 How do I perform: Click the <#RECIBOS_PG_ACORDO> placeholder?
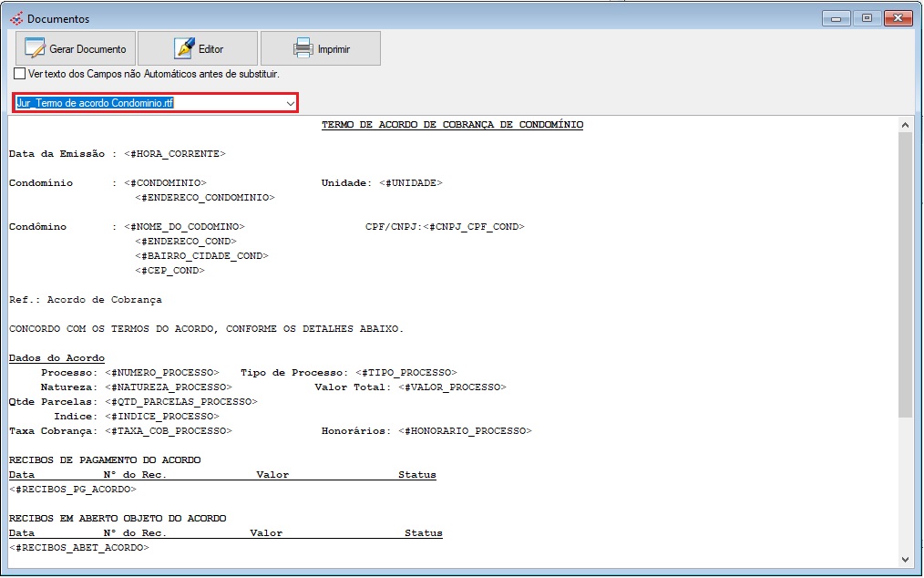[73, 490]
